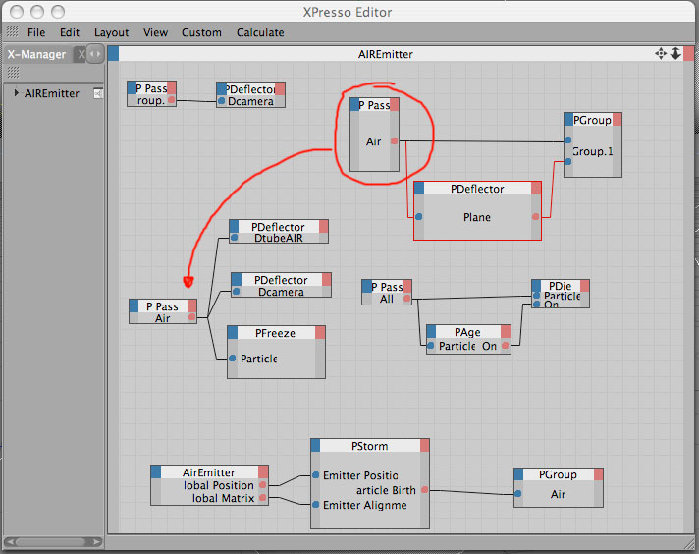Select the PDie node title

(x=560, y=286)
